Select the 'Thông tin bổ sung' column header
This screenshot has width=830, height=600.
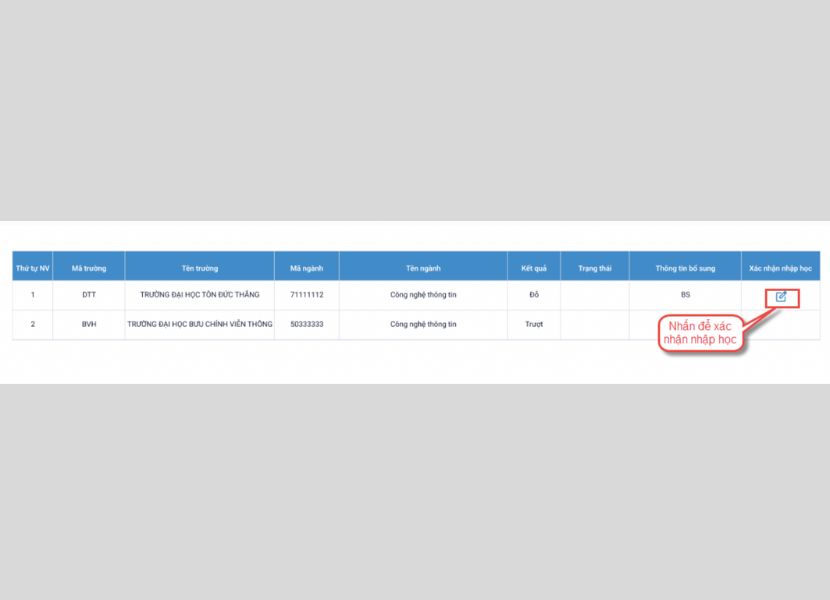pos(685,268)
